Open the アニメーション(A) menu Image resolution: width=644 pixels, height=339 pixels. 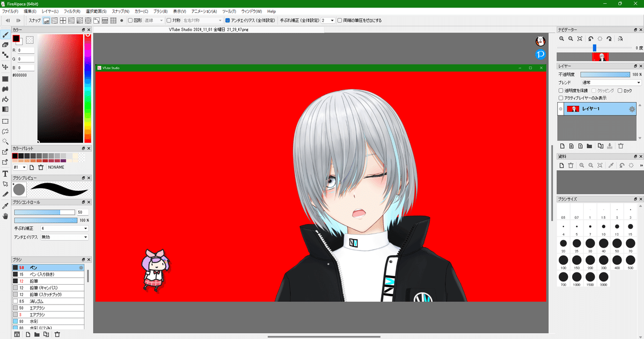tap(204, 11)
